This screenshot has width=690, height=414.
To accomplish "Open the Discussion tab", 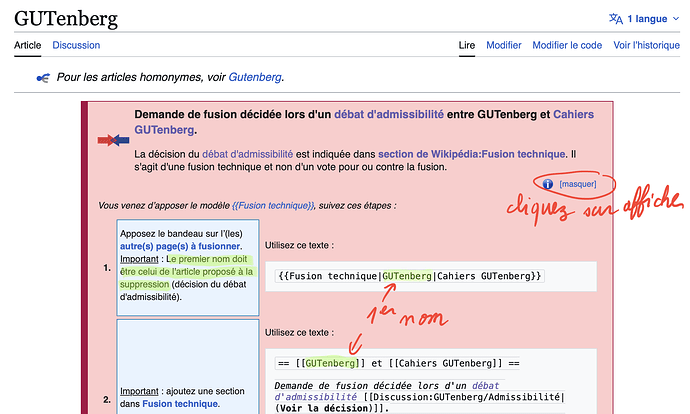I will 76,45.
